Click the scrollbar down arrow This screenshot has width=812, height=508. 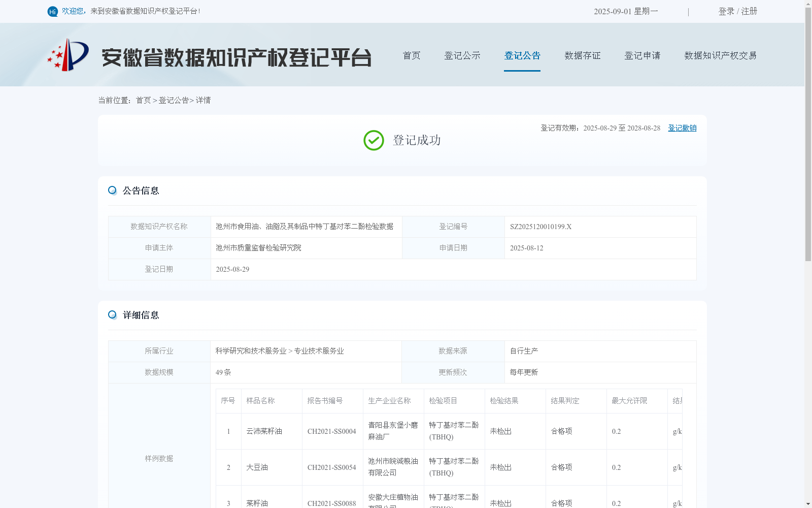point(808,504)
